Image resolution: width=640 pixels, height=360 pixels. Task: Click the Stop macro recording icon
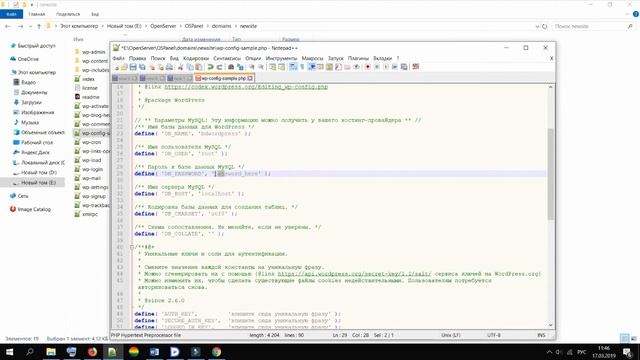377,67
